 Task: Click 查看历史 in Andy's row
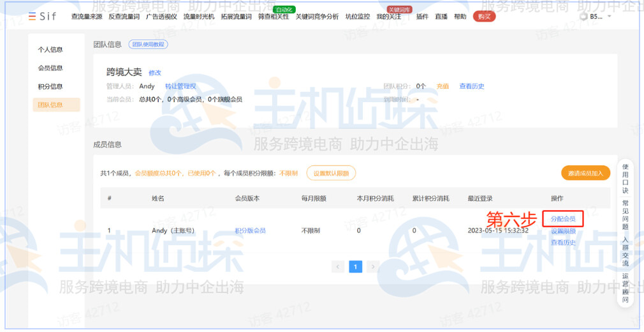point(563,243)
